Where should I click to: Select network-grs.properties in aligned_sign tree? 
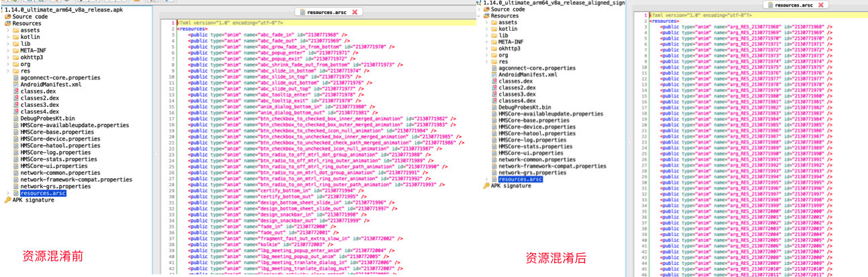click(x=532, y=172)
